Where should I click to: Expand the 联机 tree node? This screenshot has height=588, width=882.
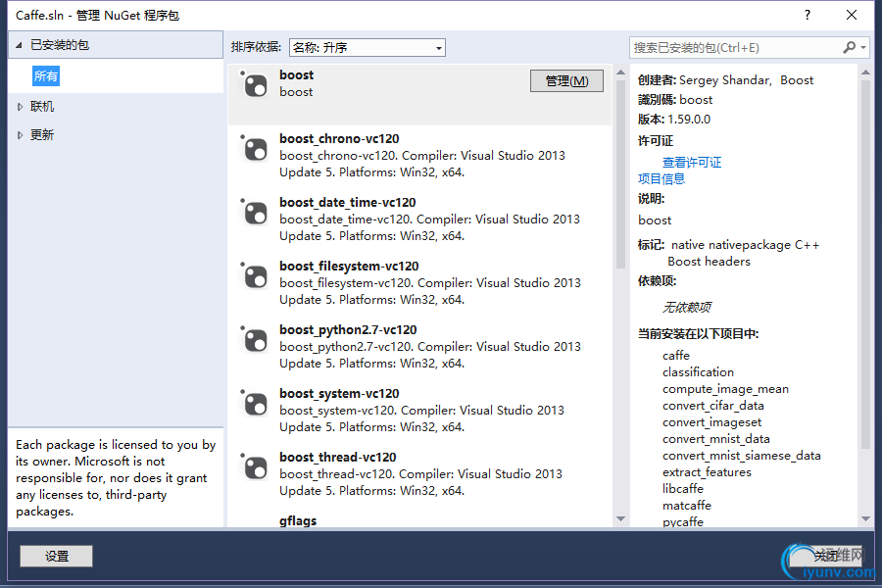click(x=20, y=107)
